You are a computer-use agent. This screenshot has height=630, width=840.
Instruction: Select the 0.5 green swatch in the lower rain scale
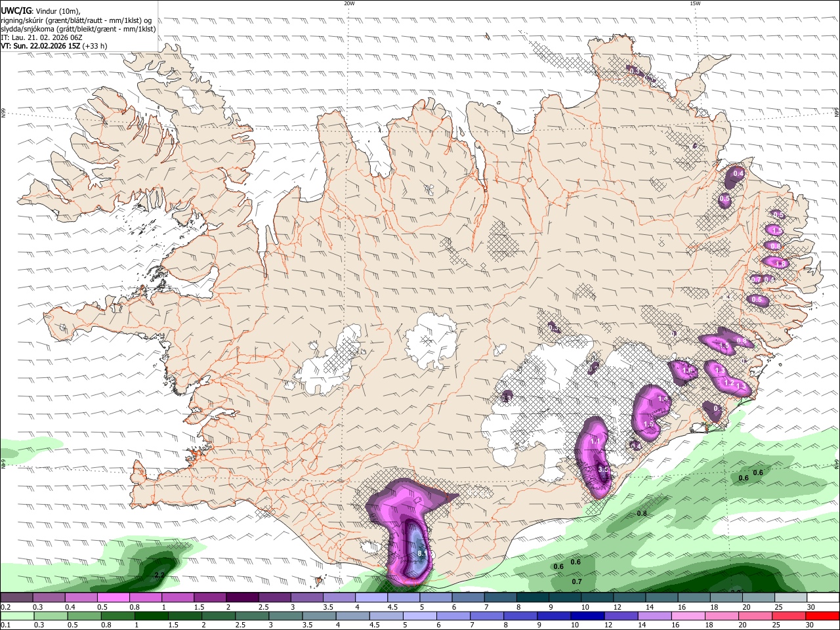pyautogui.click(x=84, y=616)
